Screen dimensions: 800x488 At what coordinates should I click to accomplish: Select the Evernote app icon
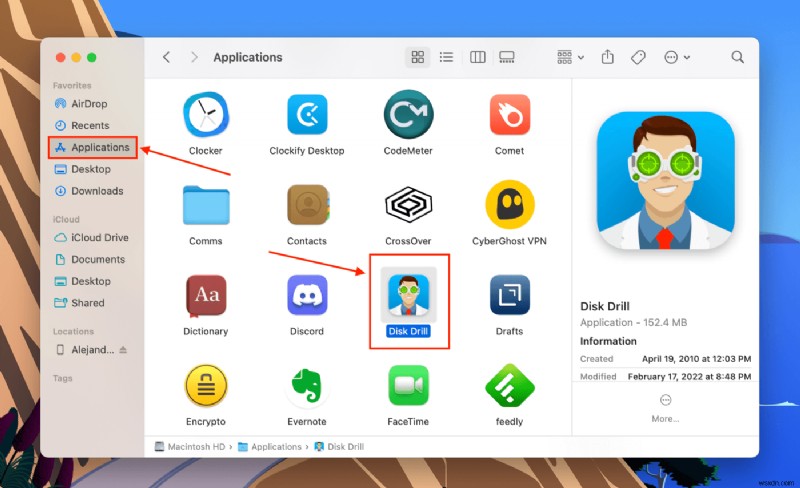coord(307,386)
